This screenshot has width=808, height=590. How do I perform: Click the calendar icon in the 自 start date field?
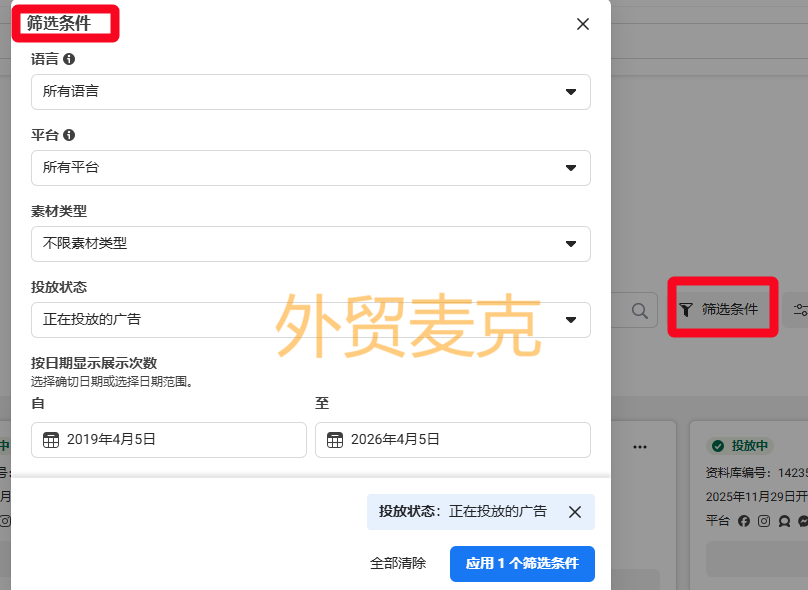pyautogui.click(x=52, y=440)
